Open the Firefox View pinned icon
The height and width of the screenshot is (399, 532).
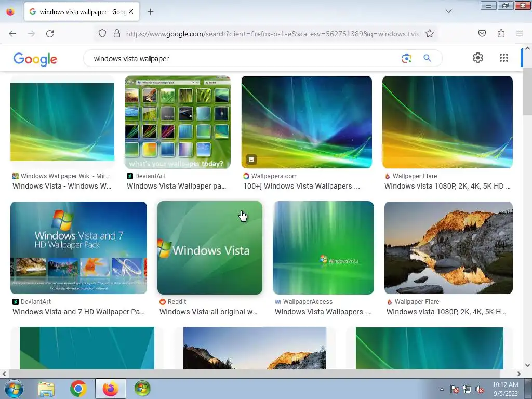[10, 12]
